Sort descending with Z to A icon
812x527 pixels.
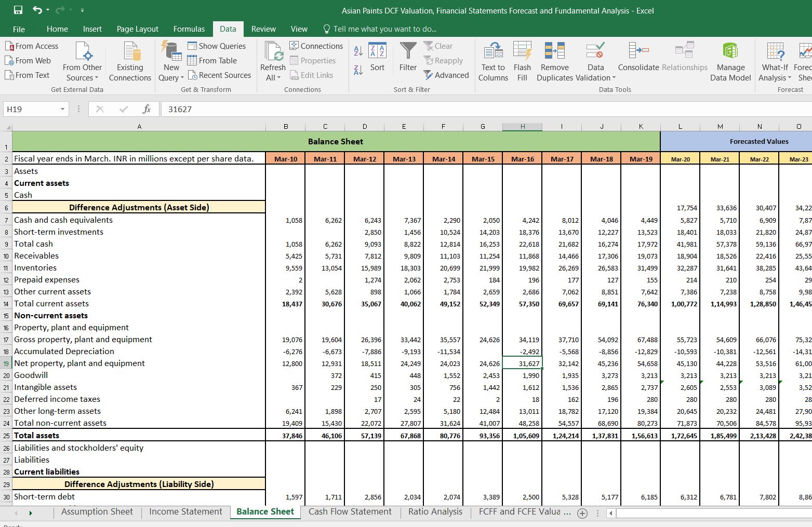click(358, 70)
